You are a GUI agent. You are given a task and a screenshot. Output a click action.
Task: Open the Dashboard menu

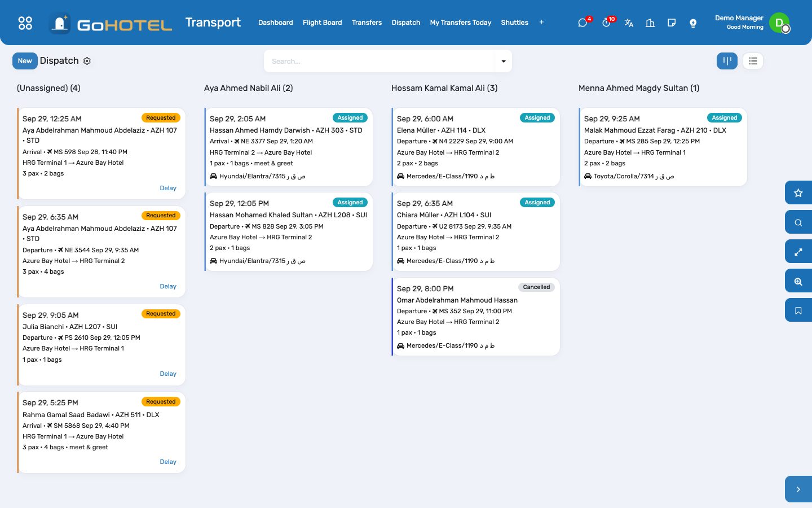[276, 23]
